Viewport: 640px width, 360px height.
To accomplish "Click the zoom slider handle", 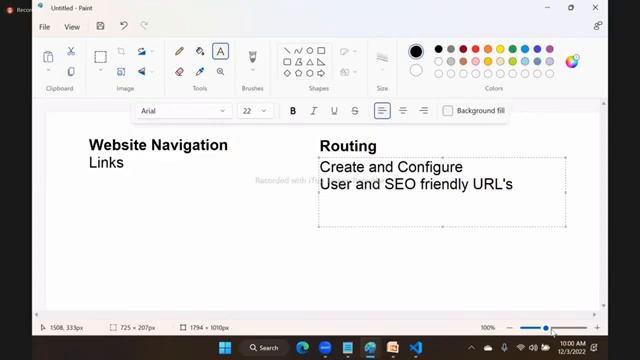I will click(x=546, y=328).
